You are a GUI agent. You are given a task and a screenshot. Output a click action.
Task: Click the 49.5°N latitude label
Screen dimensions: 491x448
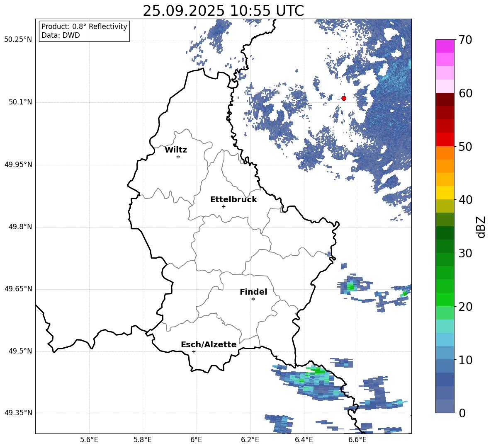click(x=20, y=351)
